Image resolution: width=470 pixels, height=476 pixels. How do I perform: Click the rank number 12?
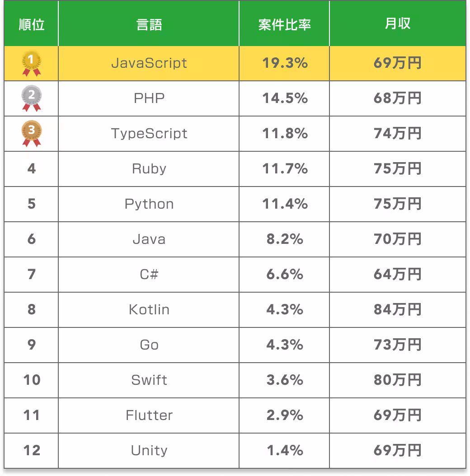32,450
